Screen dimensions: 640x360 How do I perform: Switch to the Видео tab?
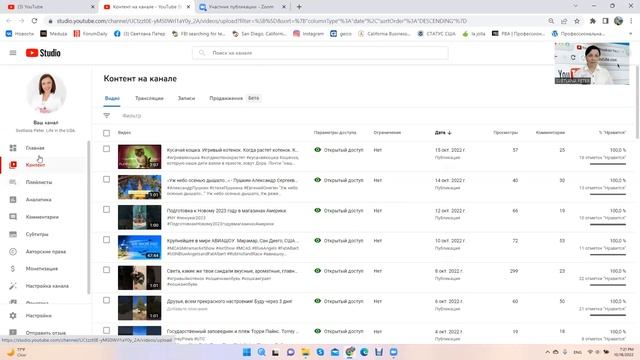tap(112, 98)
